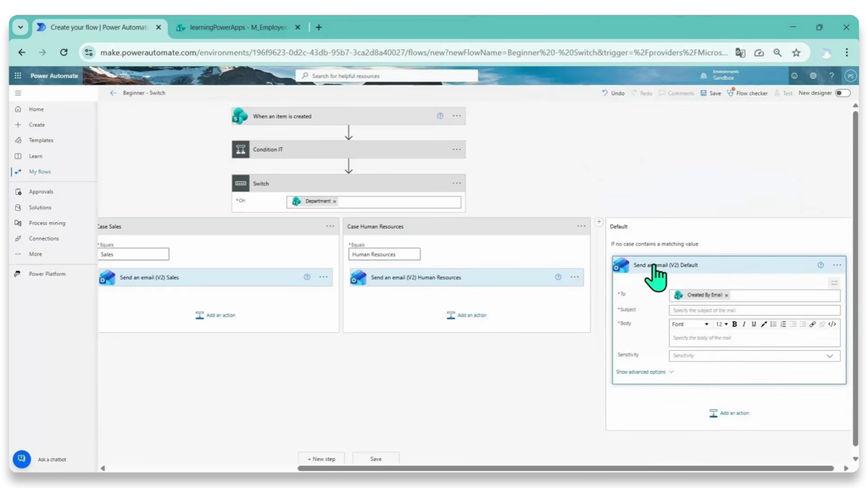Click the email Subject input field

[754, 310]
